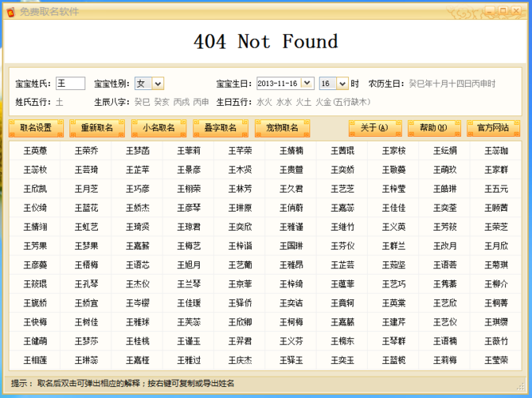Select the name 王改月
Image resolution: width=532 pixels, height=398 pixels.
click(x=445, y=246)
